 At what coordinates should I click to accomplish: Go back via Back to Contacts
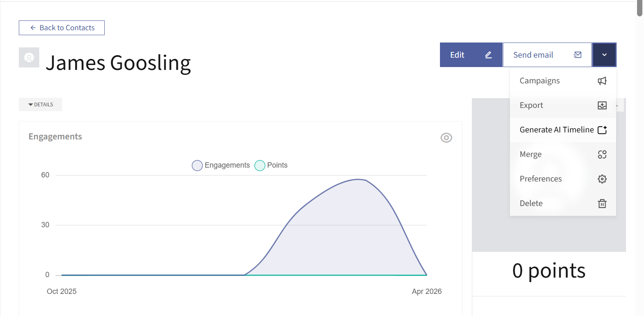[x=62, y=28]
